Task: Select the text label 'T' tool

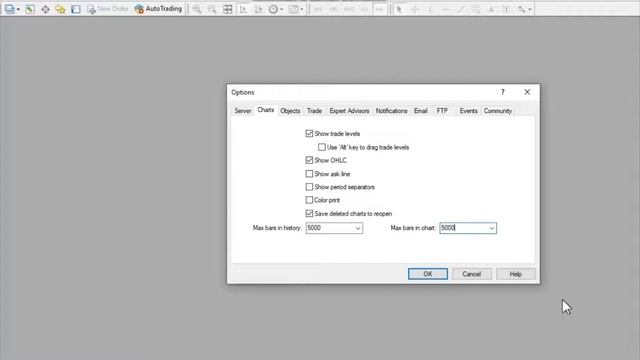Action: point(507,9)
